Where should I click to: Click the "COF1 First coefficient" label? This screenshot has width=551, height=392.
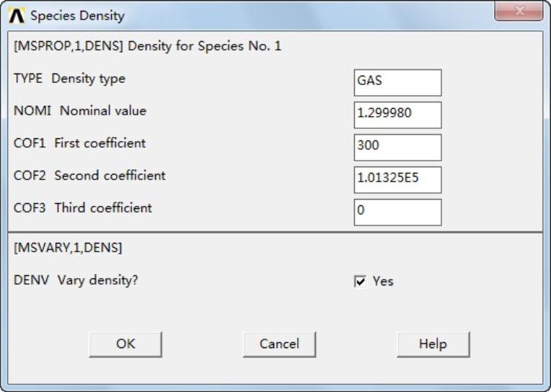tap(79, 143)
